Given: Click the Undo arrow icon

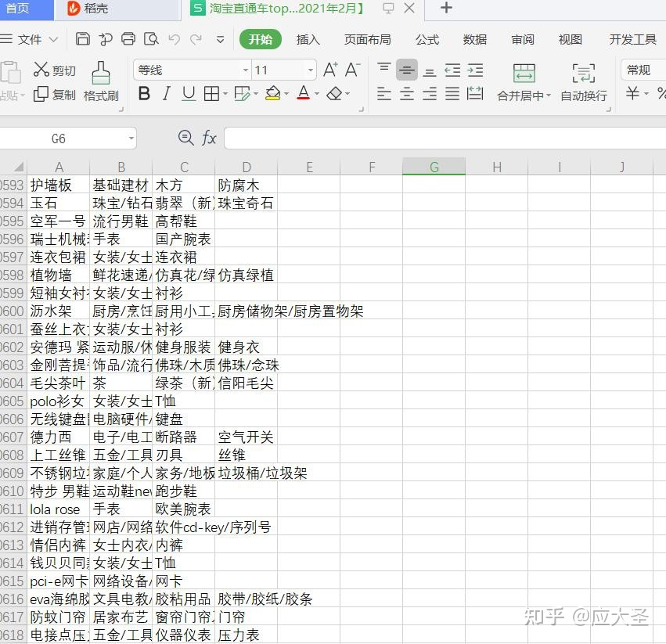Looking at the screenshot, I should (175, 39).
